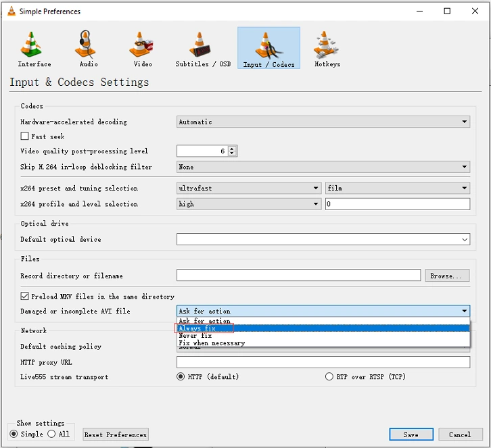Viewport: 491px width, 448px height.
Task: Open the x264 preset ultrafast dropdown
Action: coord(249,188)
